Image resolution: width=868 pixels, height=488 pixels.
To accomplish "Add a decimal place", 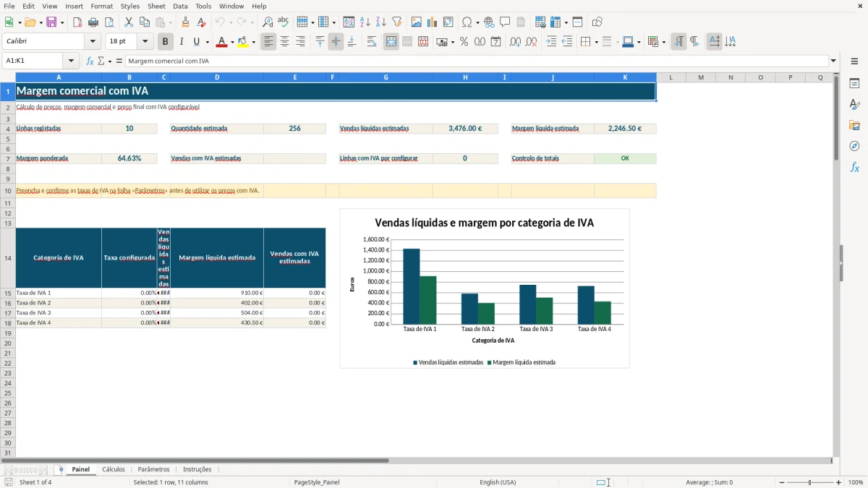I will tap(515, 42).
